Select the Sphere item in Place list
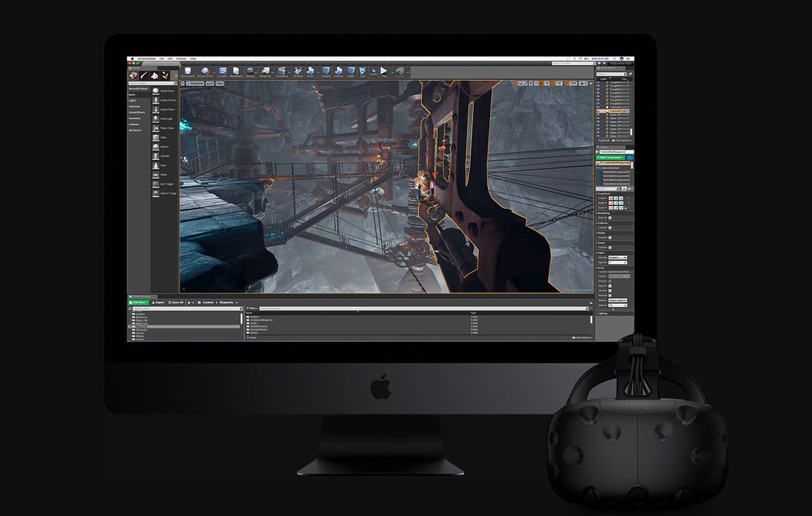 pos(163,147)
